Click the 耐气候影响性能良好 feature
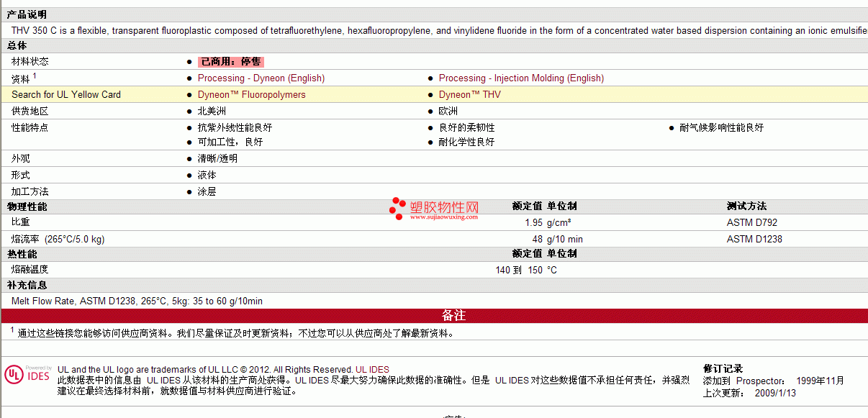The width and height of the screenshot is (868, 418). (722, 127)
